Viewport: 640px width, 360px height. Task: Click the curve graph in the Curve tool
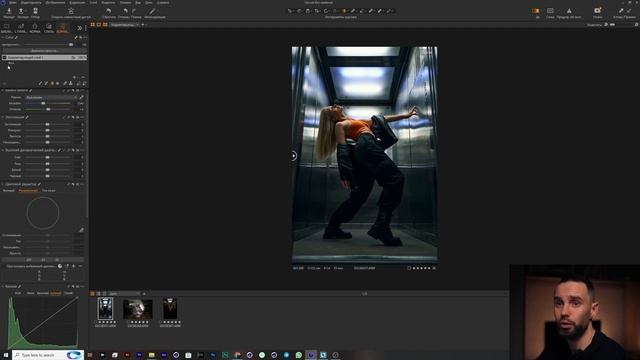[43, 322]
